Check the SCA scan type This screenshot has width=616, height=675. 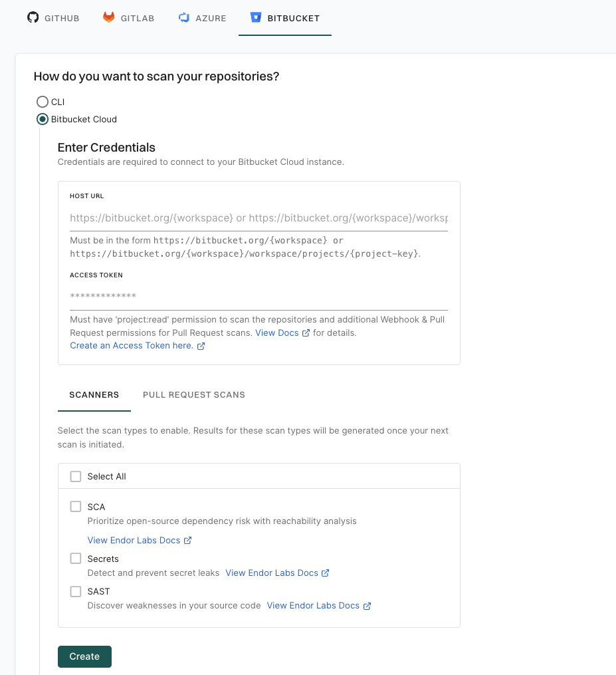coord(75,506)
